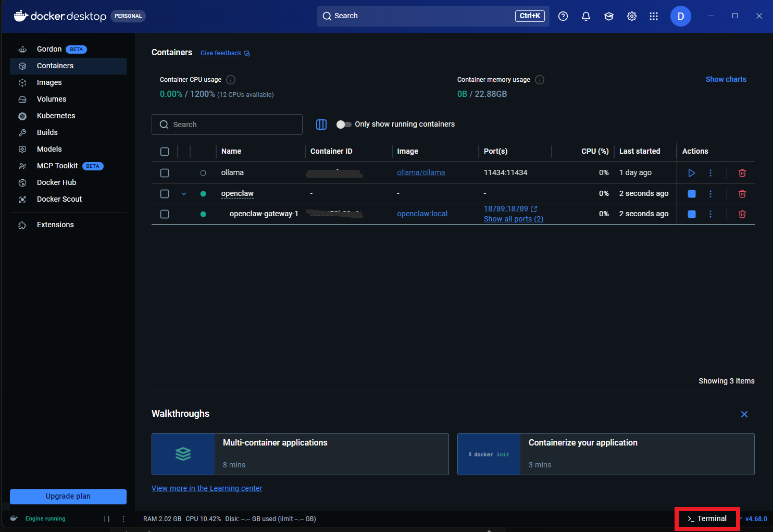Open port link 18789:18789

click(506, 209)
